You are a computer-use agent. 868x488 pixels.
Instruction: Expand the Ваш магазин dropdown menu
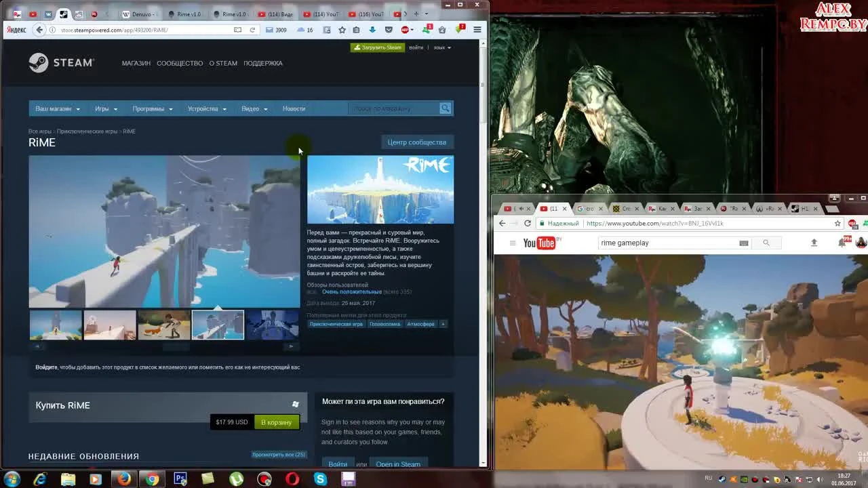58,108
